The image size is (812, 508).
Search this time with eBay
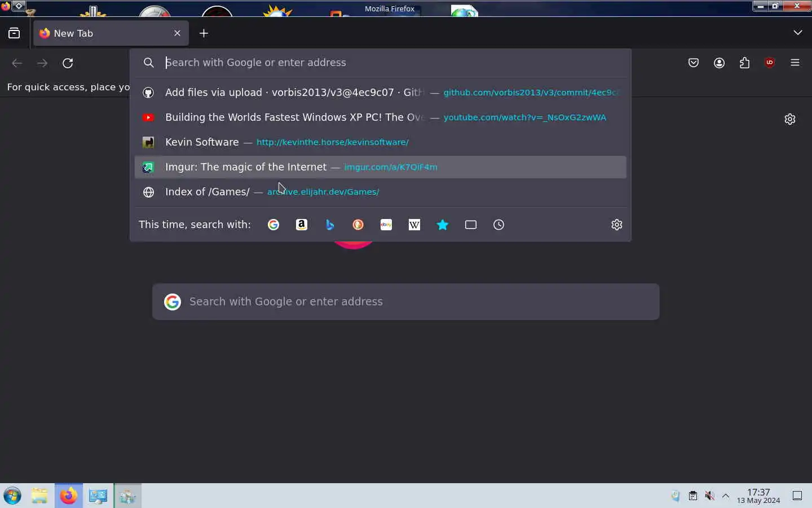(386, 225)
